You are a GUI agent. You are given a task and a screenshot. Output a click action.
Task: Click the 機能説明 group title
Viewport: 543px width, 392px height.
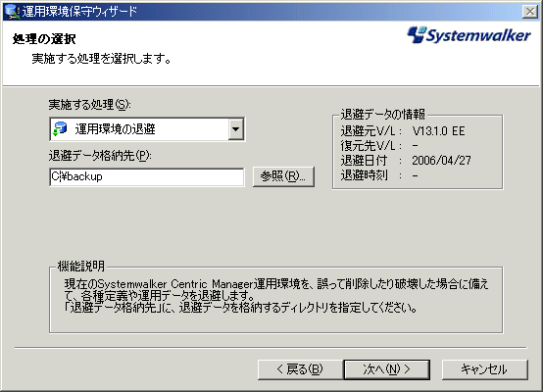[80, 266]
